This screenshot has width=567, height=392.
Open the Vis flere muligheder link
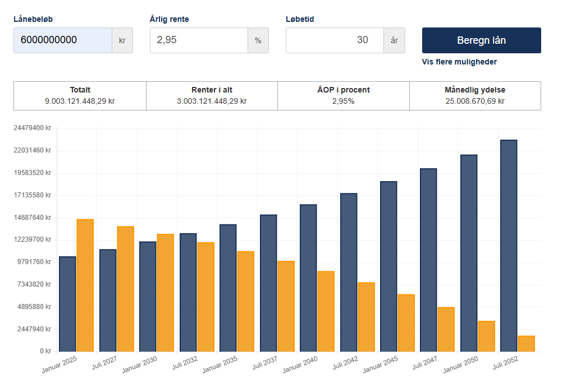459,62
